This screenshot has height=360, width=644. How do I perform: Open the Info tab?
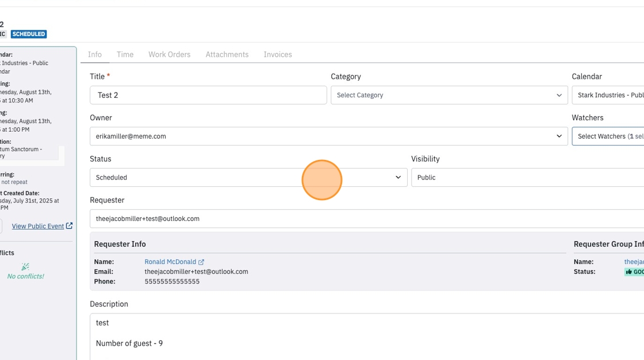94,54
